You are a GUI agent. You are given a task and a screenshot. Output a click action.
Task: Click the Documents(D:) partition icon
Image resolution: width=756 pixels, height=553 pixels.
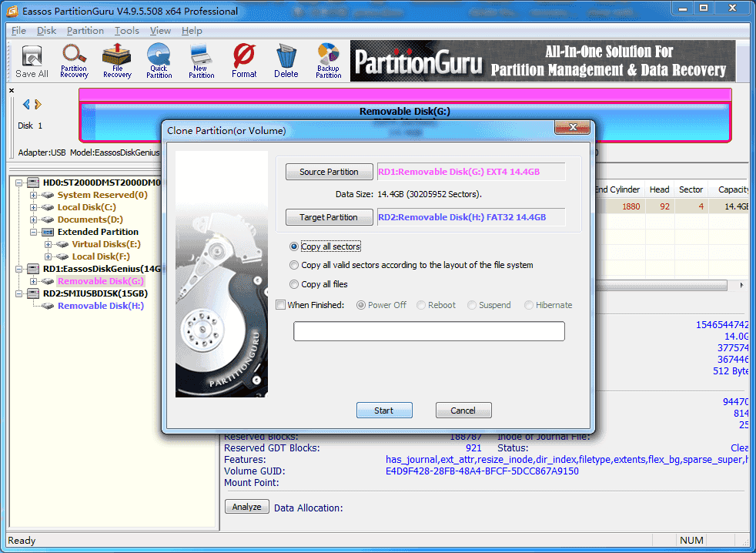tap(47, 220)
